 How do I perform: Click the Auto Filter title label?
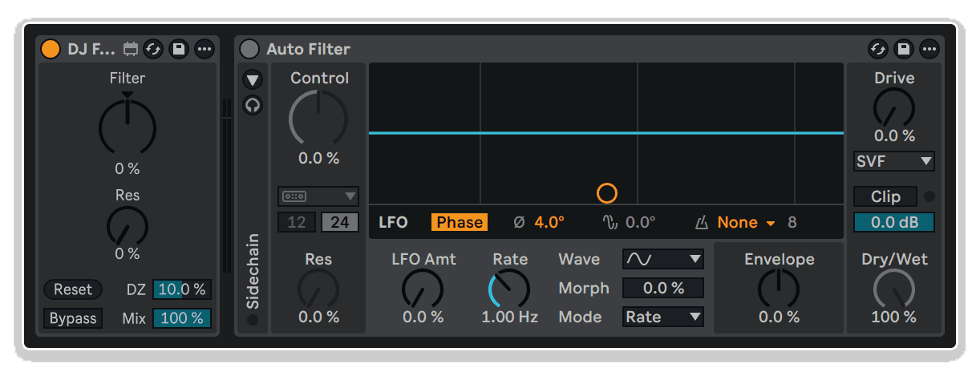309,49
